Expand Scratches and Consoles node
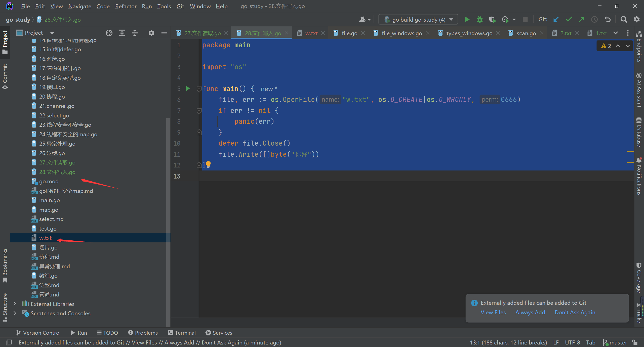 click(x=15, y=313)
